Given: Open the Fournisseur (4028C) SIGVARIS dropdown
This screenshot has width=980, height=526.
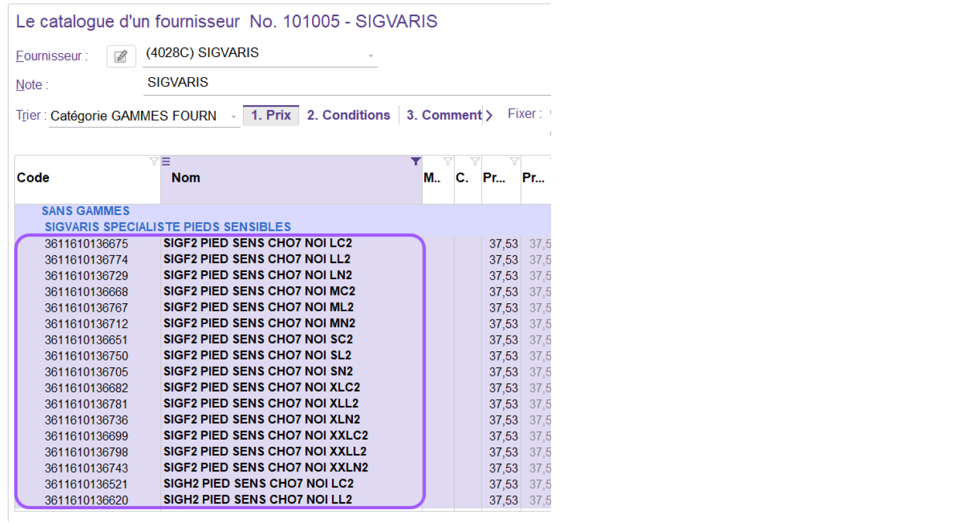Looking at the screenshot, I should coord(371,56).
